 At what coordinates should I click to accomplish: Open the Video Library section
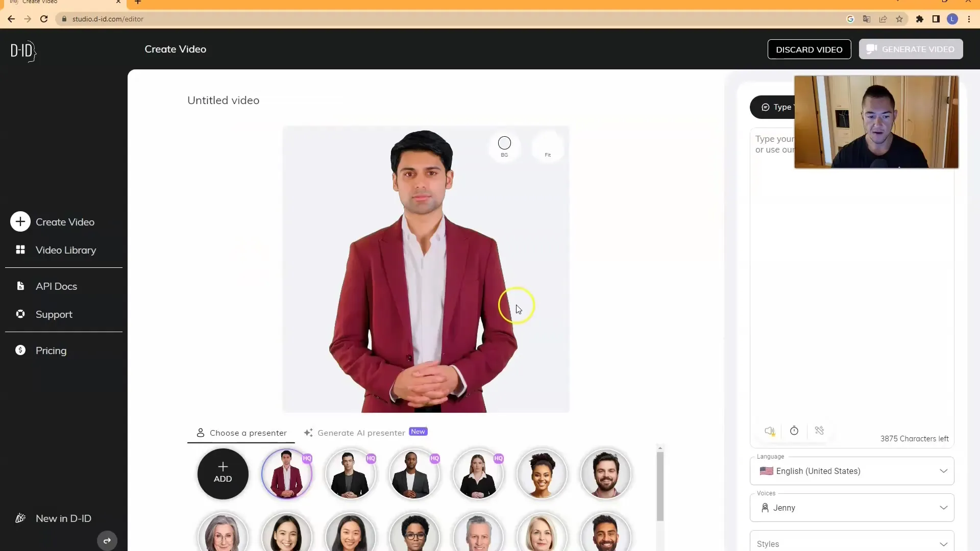point(66,249)
